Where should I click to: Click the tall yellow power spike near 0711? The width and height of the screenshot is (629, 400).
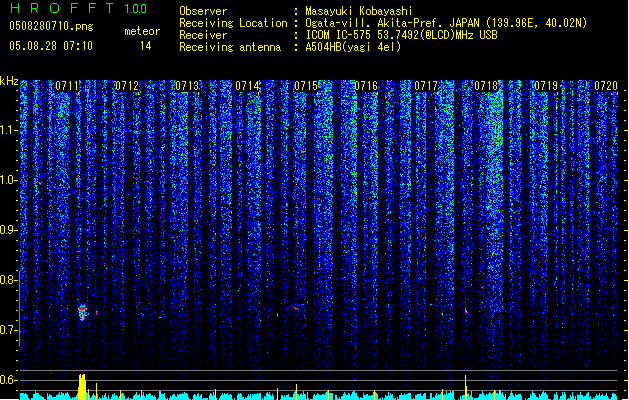point(82,387)
